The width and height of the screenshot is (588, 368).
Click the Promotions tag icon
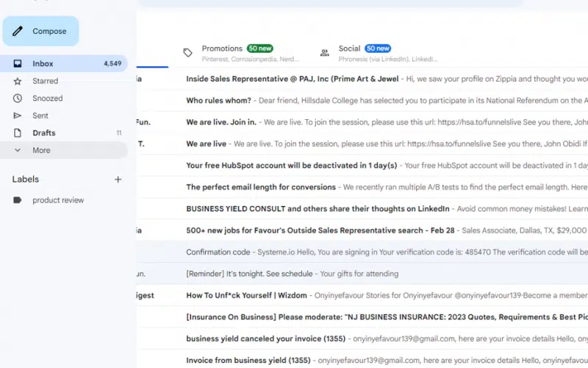[x=188, y=53]
